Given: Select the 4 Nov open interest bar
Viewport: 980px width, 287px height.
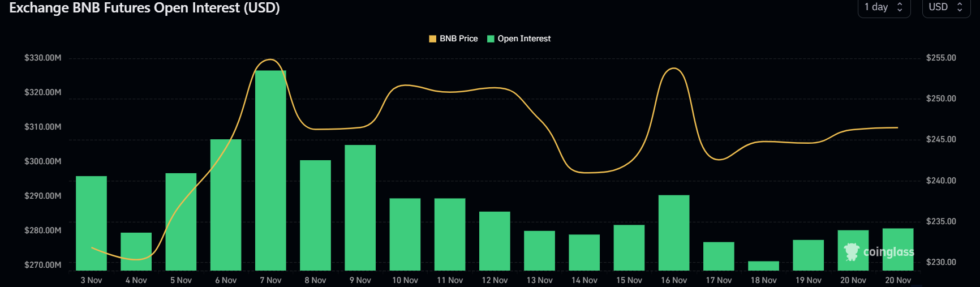Looking at the screenshot, I should 136,251.
